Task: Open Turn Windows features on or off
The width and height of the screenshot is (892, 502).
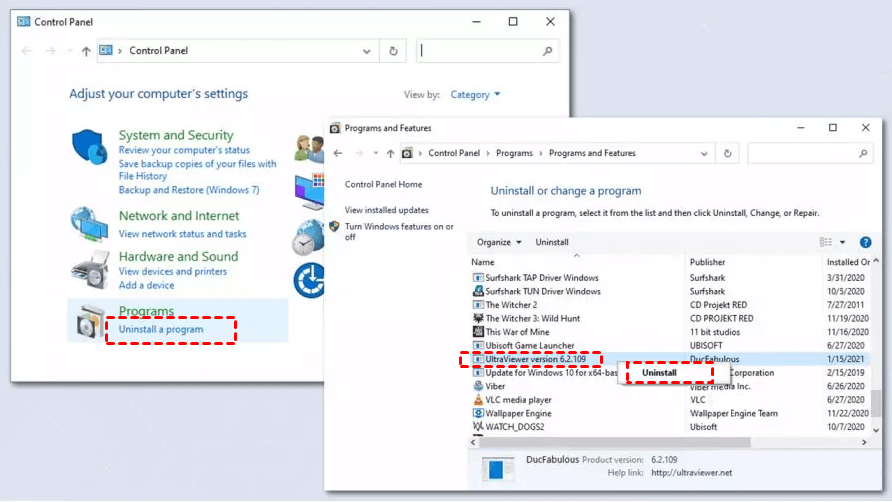Action: point(399,232)
